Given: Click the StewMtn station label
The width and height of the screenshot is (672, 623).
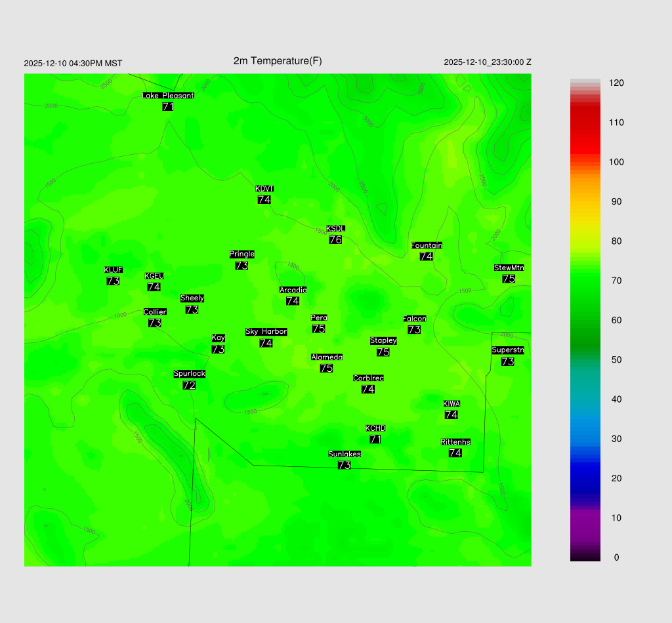Looking at the screenshot, I should pyautogui.click(x=509, y=268).
